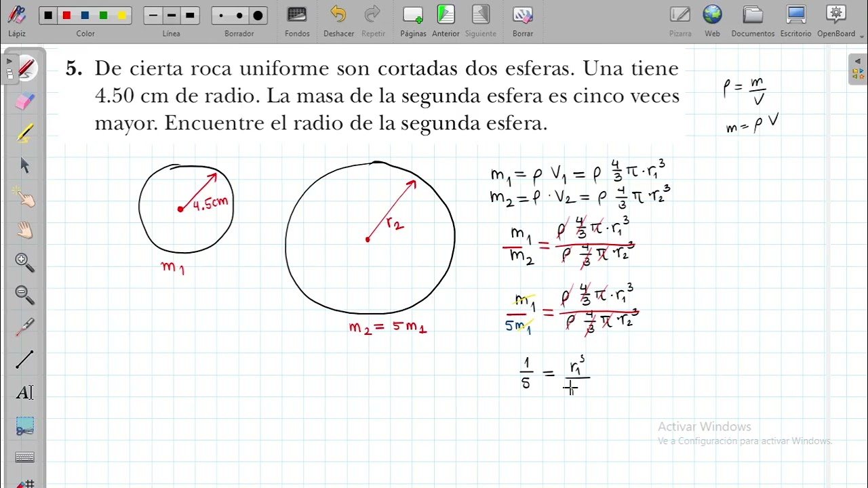868x488 pixels.
Task: Show the virtual keyboard
Action: pos(25,457)
